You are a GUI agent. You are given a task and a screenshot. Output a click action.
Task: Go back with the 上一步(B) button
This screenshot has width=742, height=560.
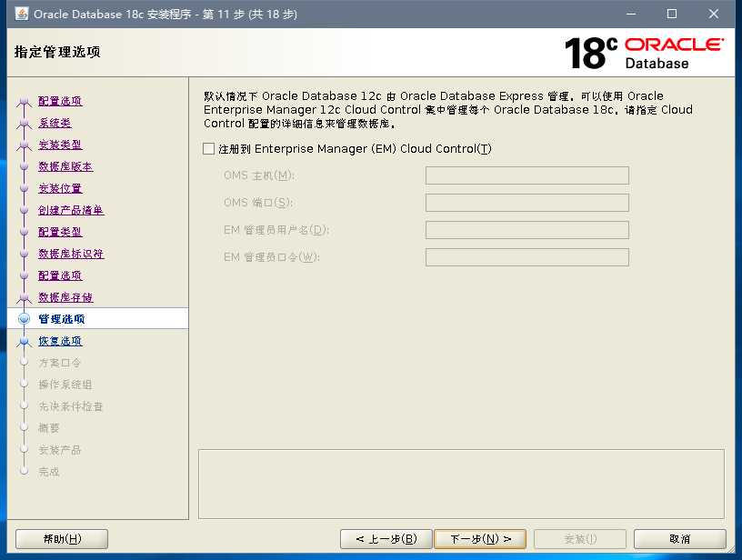(386, 539)
